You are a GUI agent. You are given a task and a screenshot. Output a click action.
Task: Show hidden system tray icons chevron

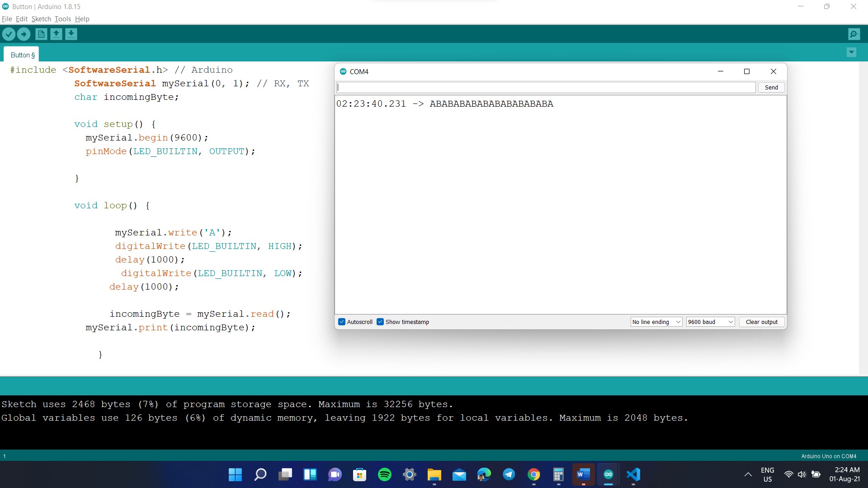748,474
